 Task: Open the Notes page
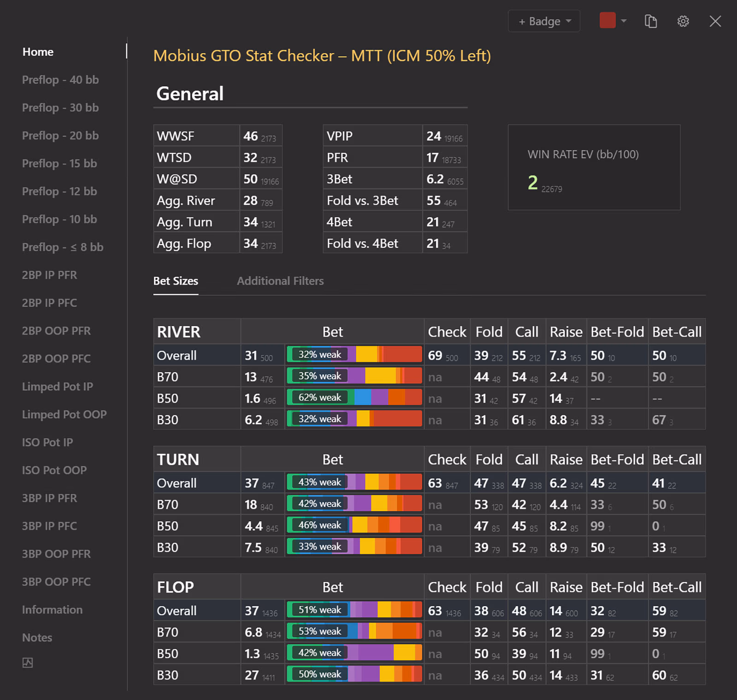coord(37,637)
